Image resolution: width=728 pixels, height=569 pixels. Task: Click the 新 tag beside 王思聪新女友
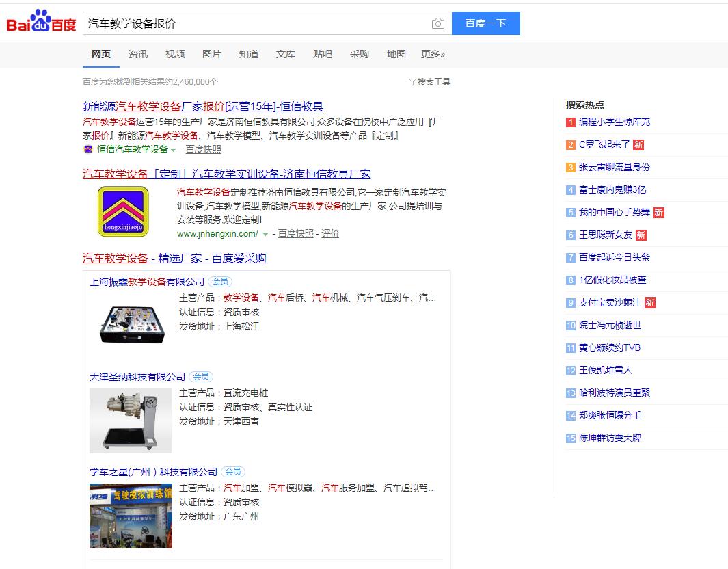pyautogui.click(x=641, y=235)
